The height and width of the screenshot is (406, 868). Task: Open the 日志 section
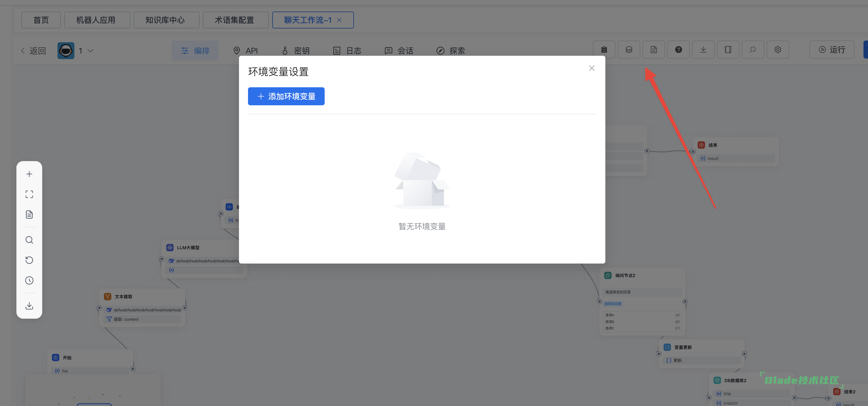tap(347, 50)
